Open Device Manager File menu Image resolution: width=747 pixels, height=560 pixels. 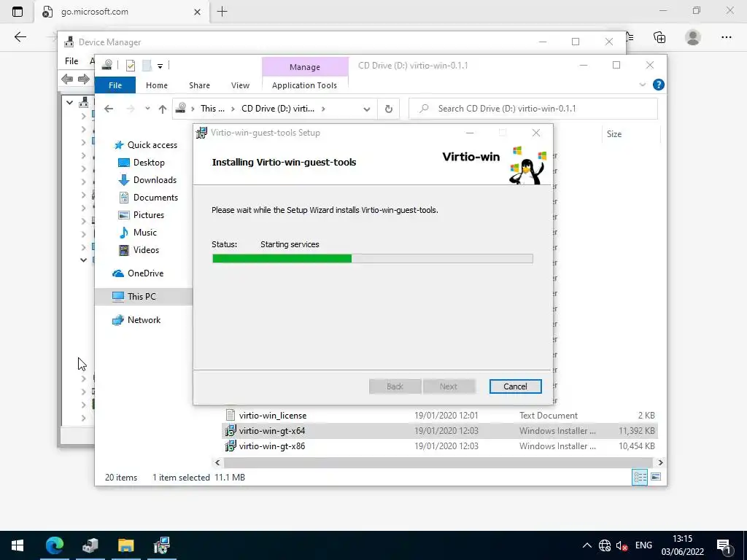pyautogui.click(x=71, y=61)
